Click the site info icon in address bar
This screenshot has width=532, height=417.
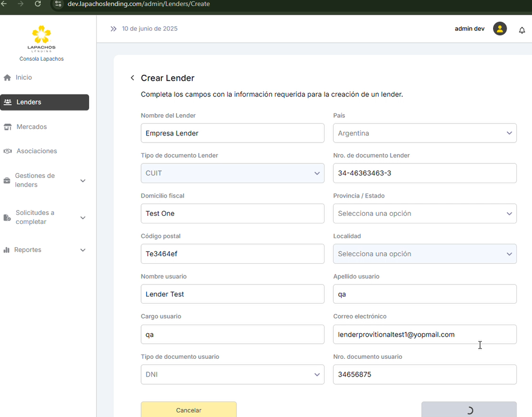coord(58,4)
